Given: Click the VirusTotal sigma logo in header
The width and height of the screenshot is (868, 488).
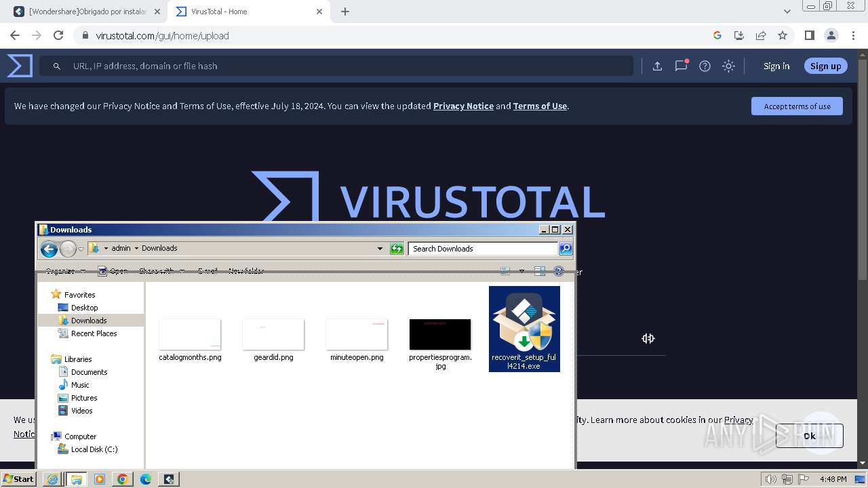Looking at the screenshot, I should click(x=20, y=66).
